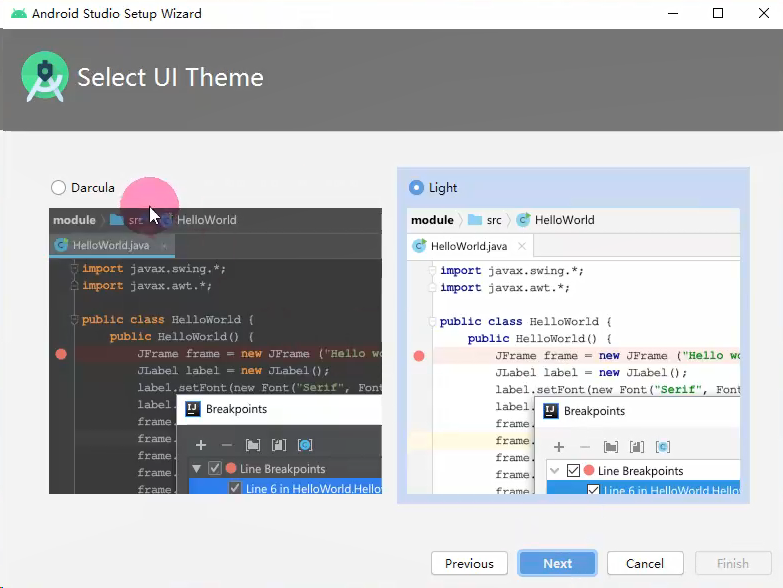Image resolution: width=783 pixels, height=588 pixels.
Task: Click the Darcula theme preview image
Action: pos(215,351)
